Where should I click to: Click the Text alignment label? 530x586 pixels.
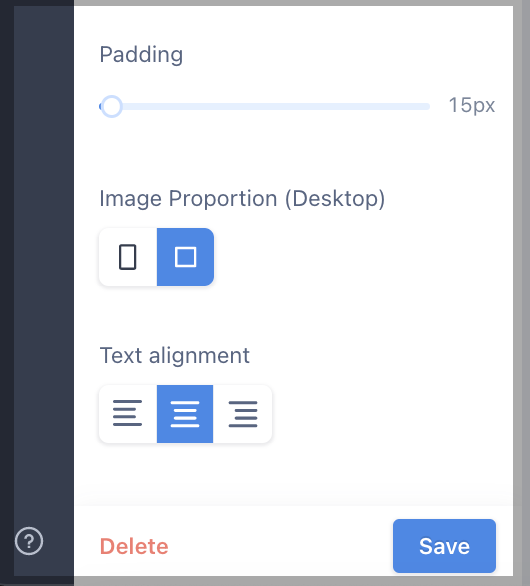pyautogui.click(x=175, y=355)
